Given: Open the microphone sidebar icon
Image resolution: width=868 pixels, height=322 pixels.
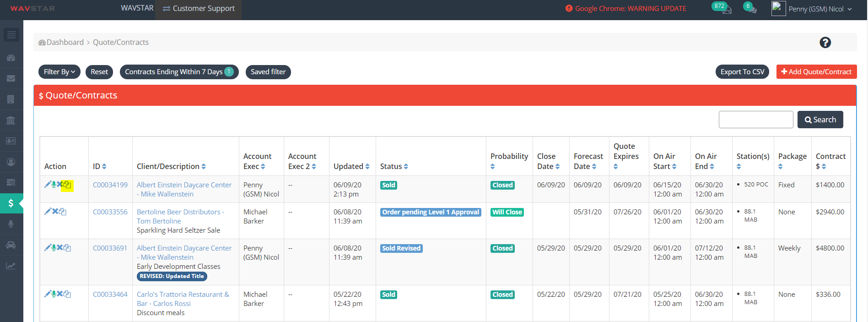Looking at the screenshot, I should click(11, 224).
